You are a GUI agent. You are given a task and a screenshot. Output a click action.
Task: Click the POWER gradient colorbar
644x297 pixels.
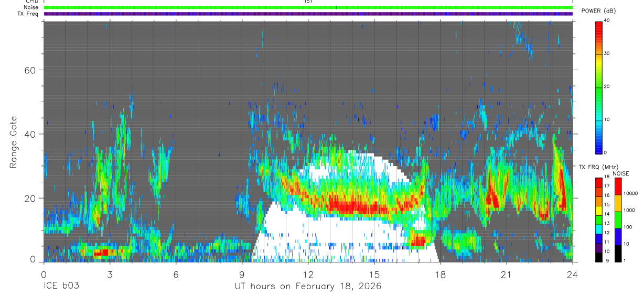(x=599, y=87)
